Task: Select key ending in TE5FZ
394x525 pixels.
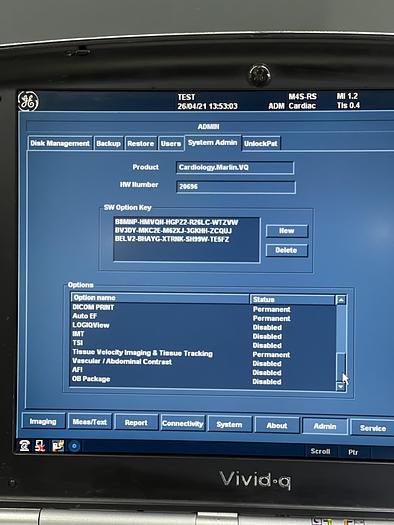Action: pos(172,239)
